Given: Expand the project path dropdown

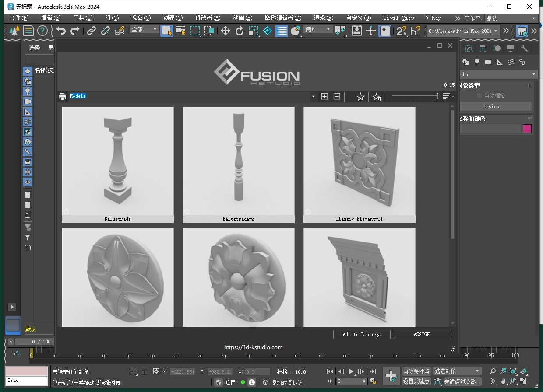Looking at the screenshot, I should [496, 31].
